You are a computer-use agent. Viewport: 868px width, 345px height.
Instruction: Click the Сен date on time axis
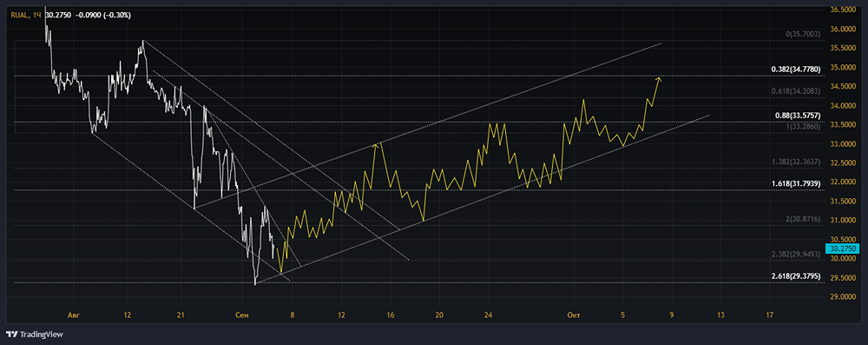coord(243,315)
